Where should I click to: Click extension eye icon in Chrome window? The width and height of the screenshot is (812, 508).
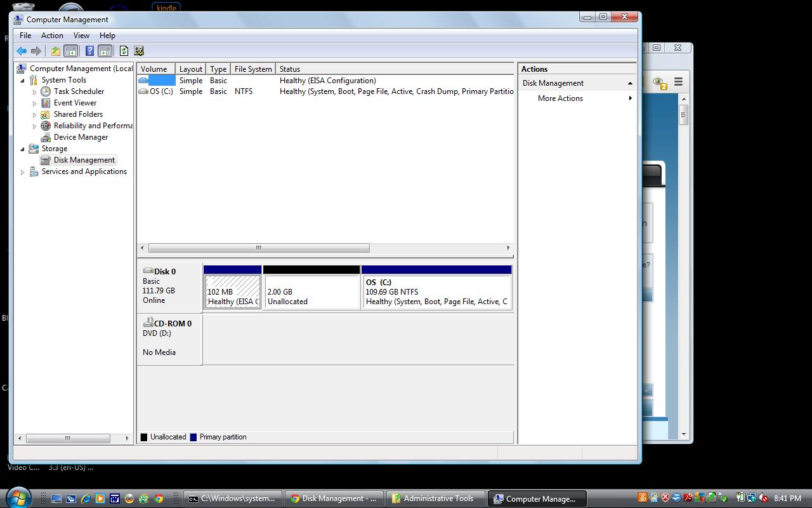coord(660,83)
